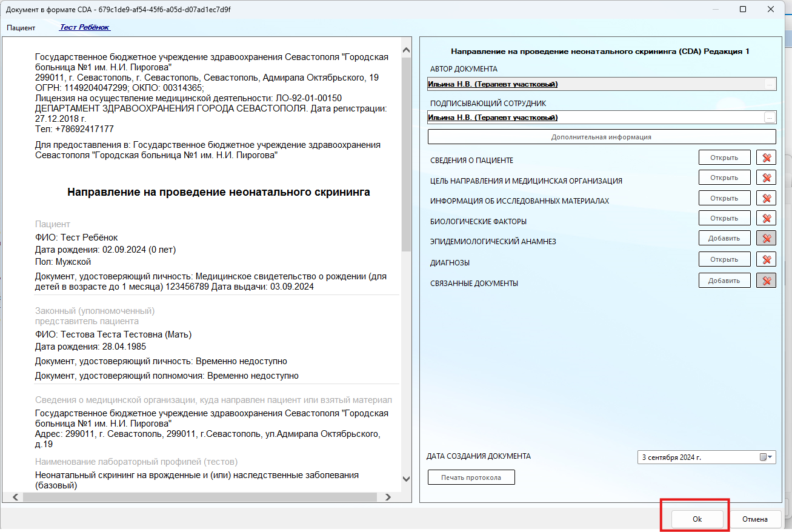Click Документ, удостоверяющий полномочия: Временно недоступно
This screenshot has height=532, width=792.
[167, 376]
